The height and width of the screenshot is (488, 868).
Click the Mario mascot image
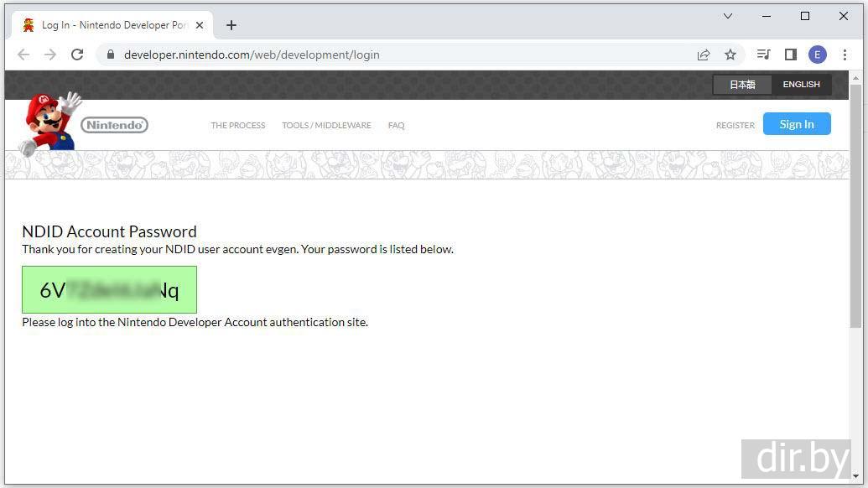(49, 122)
